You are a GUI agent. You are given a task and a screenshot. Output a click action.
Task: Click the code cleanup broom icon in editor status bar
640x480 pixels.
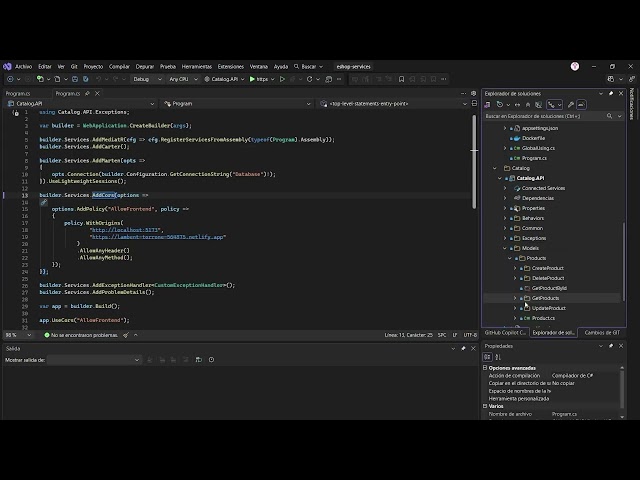tap(126, 335)
